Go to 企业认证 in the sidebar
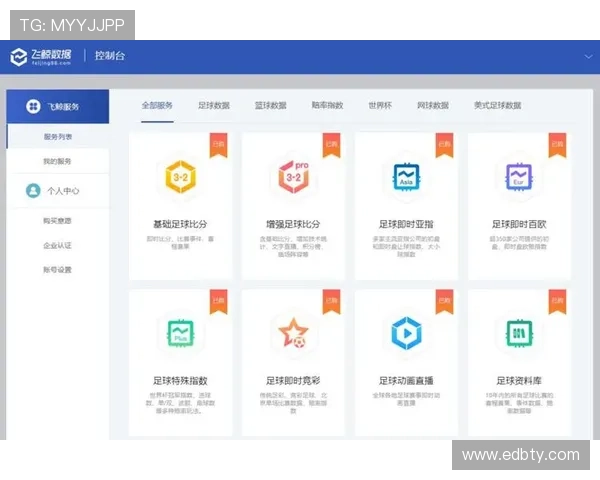Viewport: 600px width, 480px height. (57, 245)
